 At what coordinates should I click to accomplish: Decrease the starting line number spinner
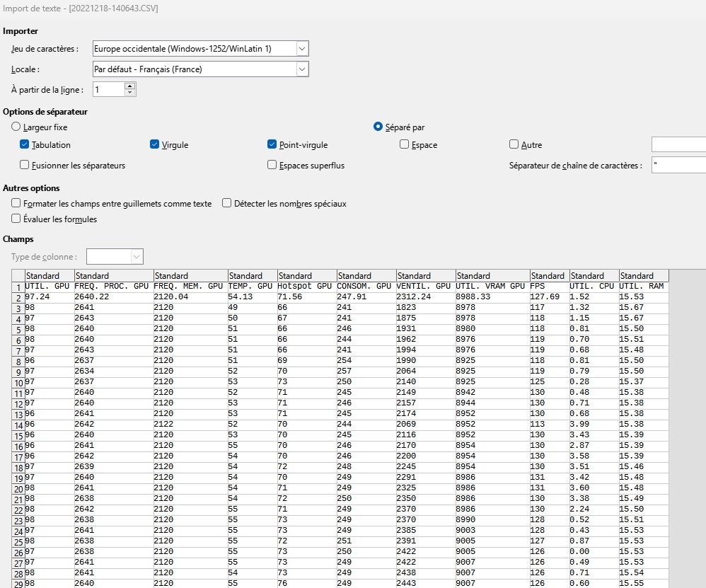[129, 93]
